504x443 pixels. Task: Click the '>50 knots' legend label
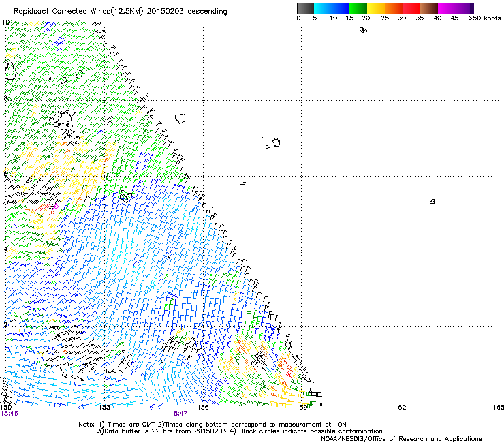[x=484, y=18]
